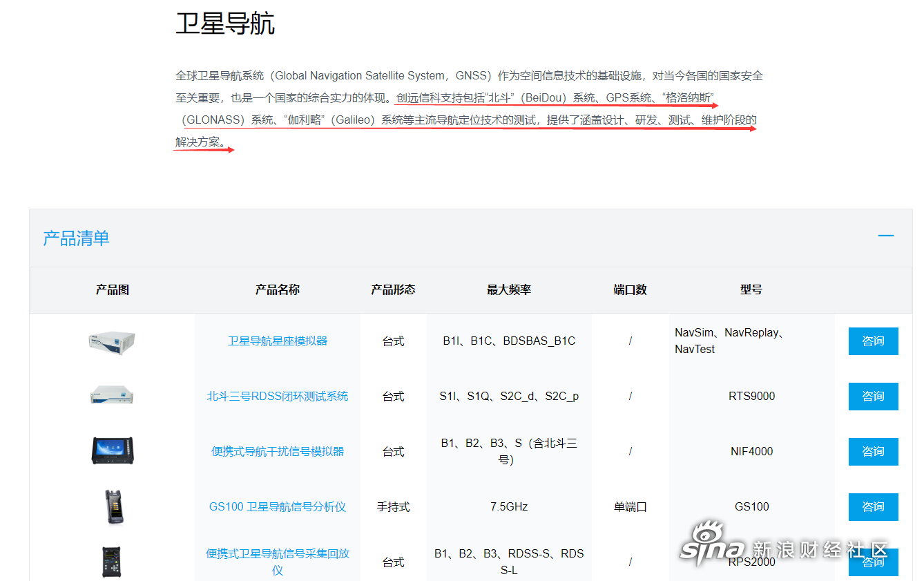Click the 产品清单 section heading
The width and height of the screenshot is (924, 581).
(76, 238)
